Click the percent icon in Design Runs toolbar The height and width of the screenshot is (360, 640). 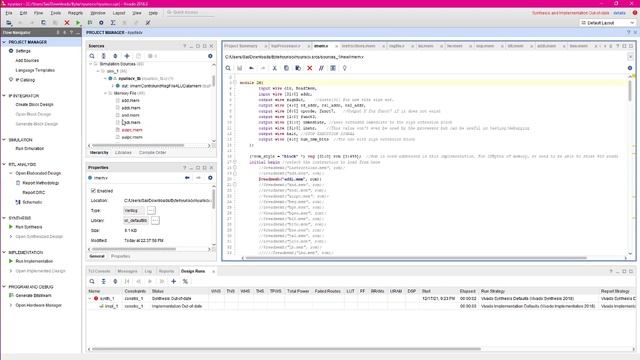tap(185, 281)
